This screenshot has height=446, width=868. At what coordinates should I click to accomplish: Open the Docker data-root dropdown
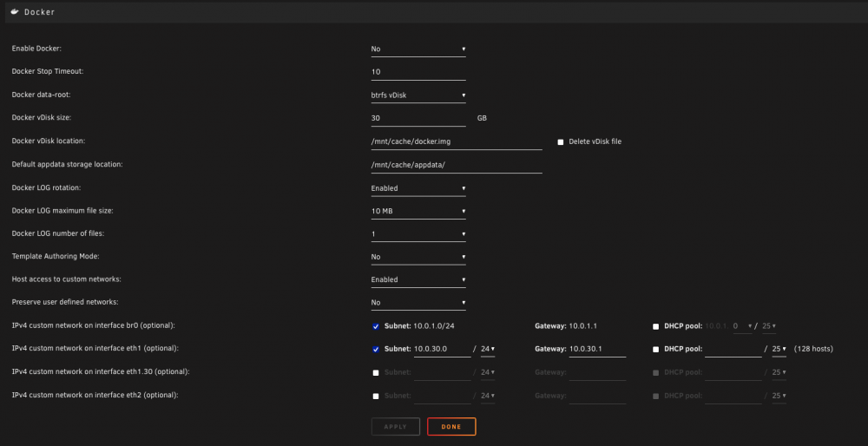point(418,95)
